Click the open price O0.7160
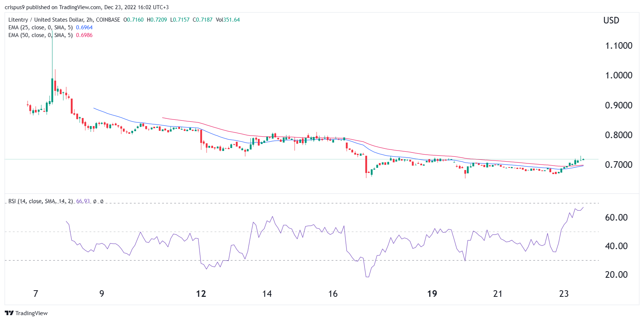This screenshot has height=321, width=644. pos(133,20)
